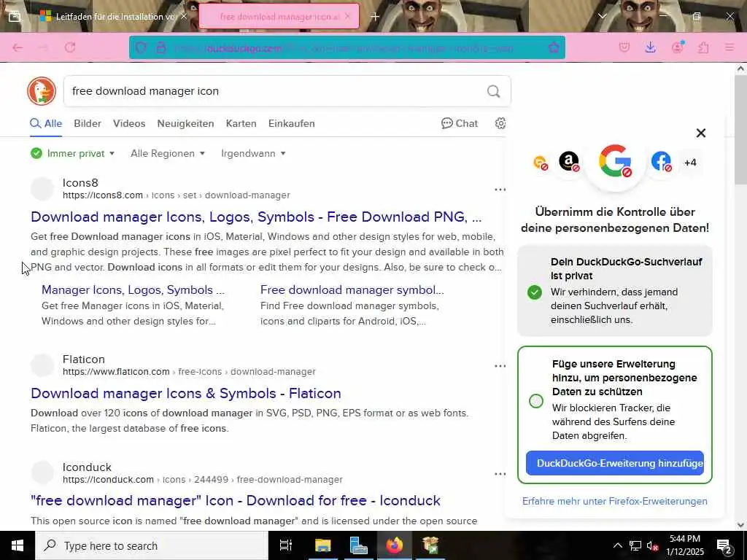The height and width of the screenshot is (560, 747).
Task: Open the Iconduck free download manager result
Action: tap(236, 500)
